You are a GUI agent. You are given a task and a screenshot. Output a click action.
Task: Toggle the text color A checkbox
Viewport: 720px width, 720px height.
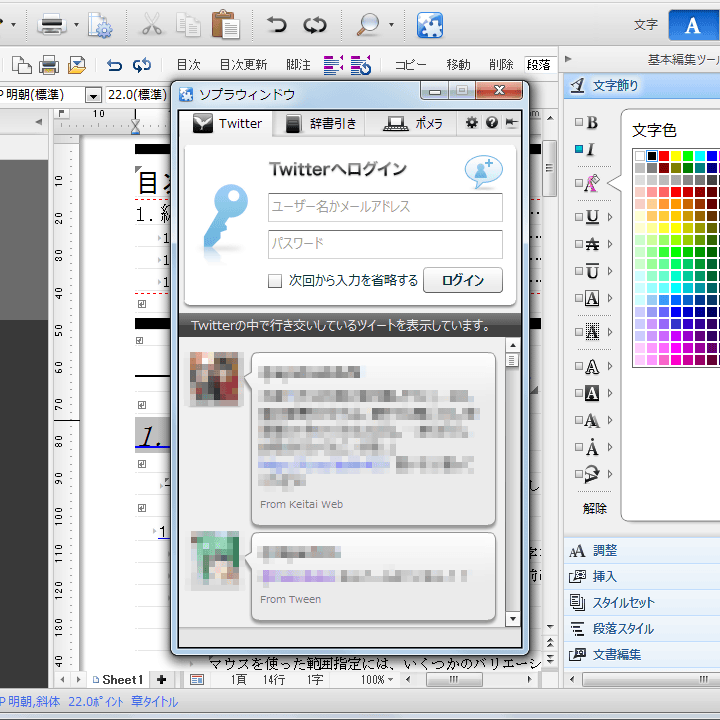579,183
